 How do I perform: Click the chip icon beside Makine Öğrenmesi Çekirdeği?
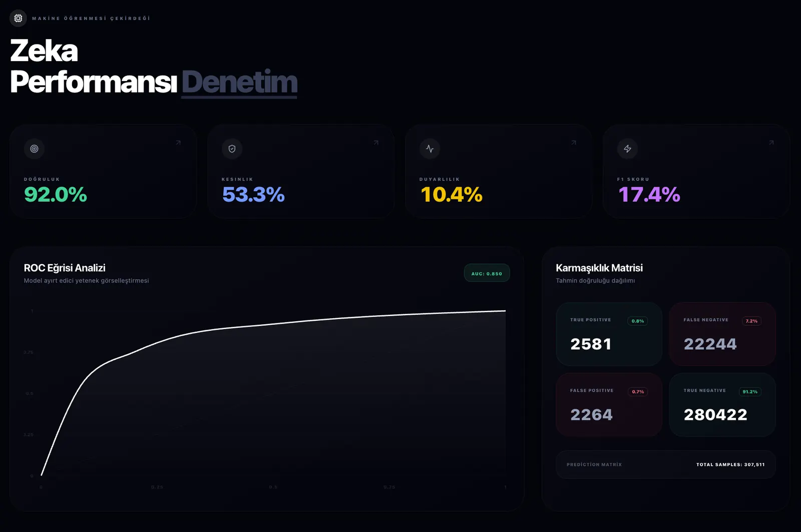click(18, 18)
